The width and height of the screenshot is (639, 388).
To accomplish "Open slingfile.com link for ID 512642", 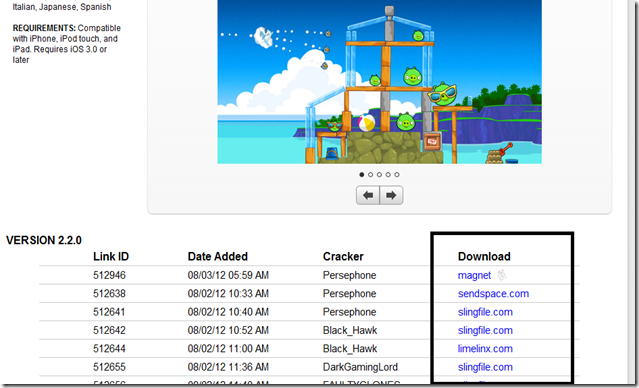I will [485, 331].
